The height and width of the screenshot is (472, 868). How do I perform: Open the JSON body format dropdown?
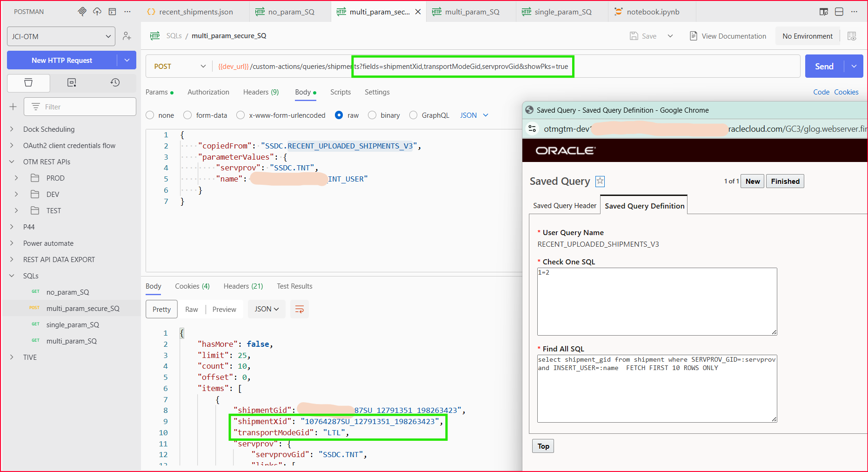pos(474,115)
